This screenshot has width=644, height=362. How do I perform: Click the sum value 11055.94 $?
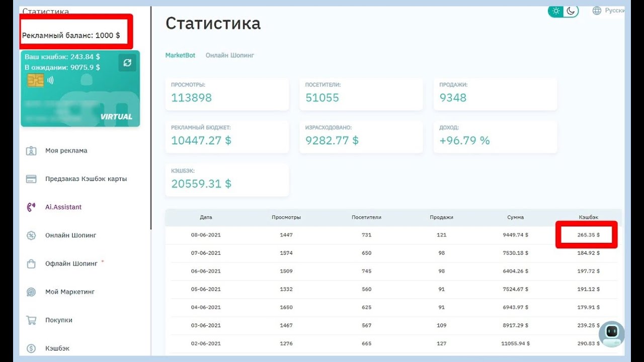coord(516,343)
